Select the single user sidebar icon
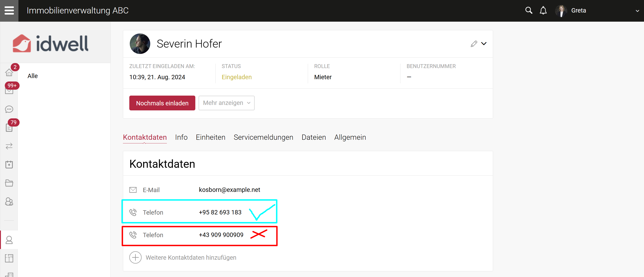The width and height of the screenshot is (644, 277). click(9, 240)
